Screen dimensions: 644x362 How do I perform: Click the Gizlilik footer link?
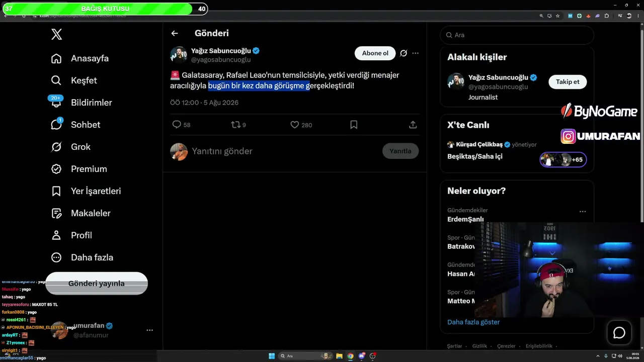click(x=479, y=346)
